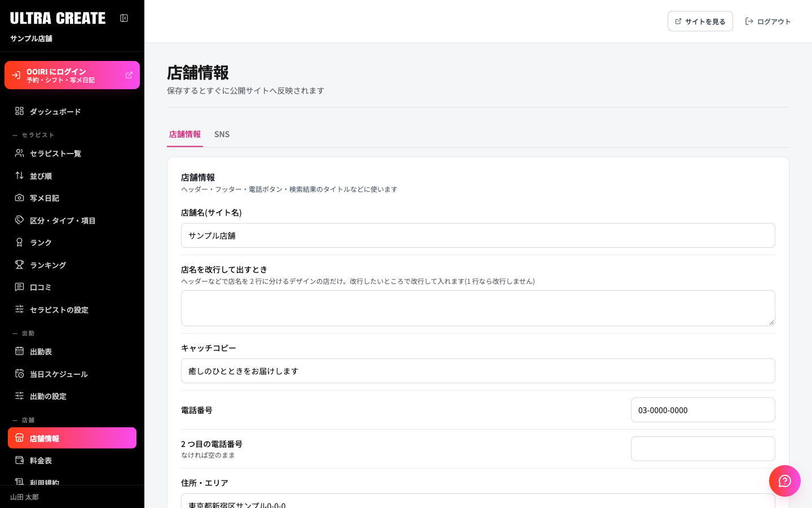Image resolution: width=812 pixels, height=508 pixels.
Task: Focus the 店名を改行して出すとき textarea
Action: pyautogui.click(x=478, y=308)
